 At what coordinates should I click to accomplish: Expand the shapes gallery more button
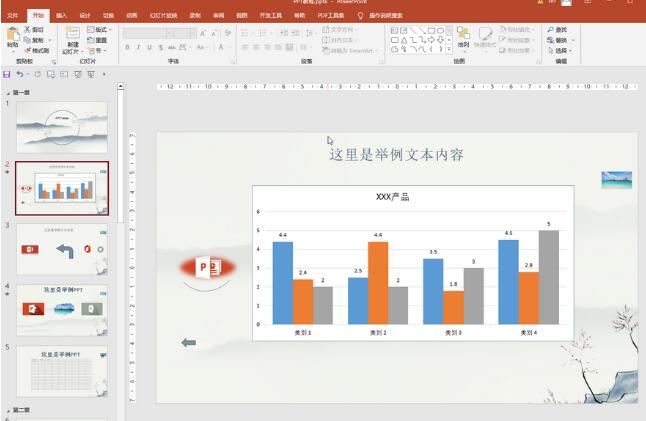(x=449, y=49)
